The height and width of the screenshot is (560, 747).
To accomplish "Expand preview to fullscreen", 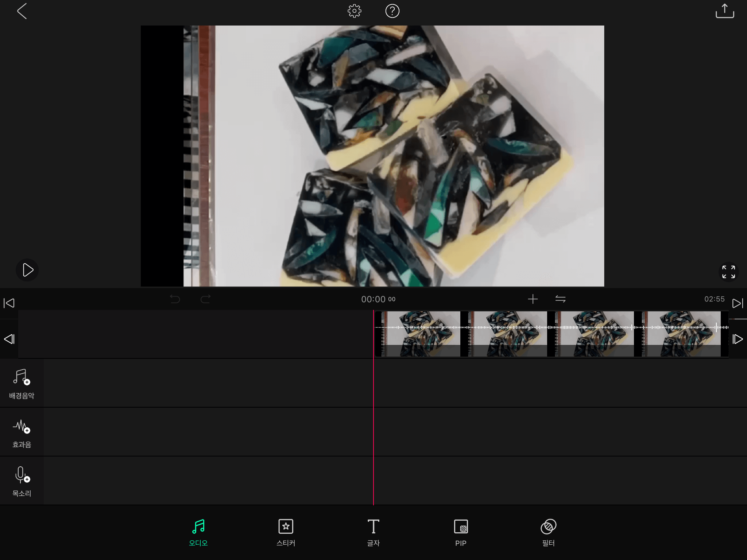I will tap(728, 272).
